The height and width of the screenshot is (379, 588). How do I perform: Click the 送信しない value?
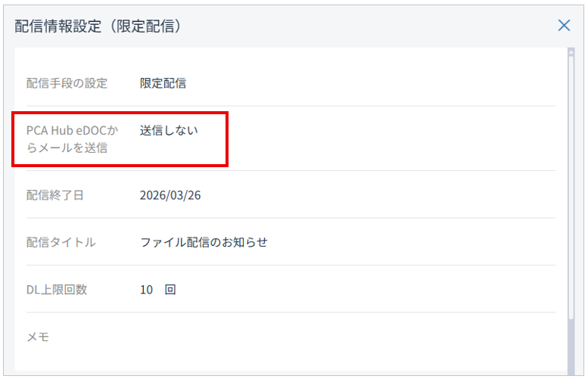coord(169,130)
